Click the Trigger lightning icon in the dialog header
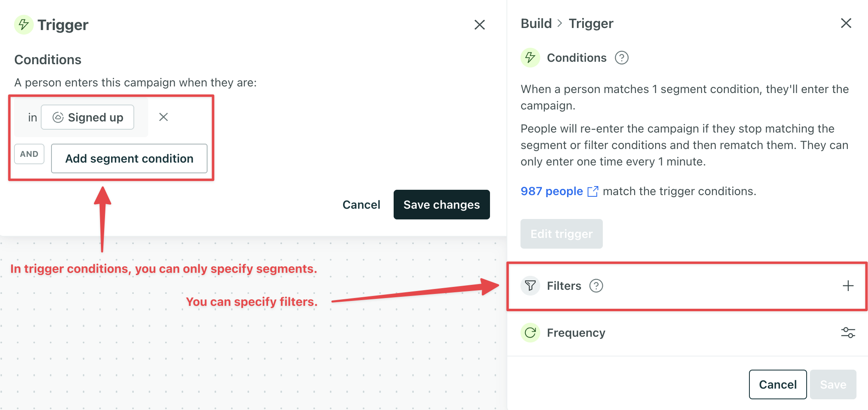Viewport: 868px width, 410px height. 23,25
